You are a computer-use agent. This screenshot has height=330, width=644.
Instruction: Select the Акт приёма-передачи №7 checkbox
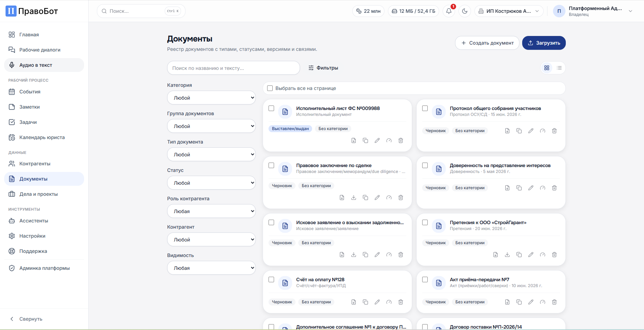pos(425,279)
